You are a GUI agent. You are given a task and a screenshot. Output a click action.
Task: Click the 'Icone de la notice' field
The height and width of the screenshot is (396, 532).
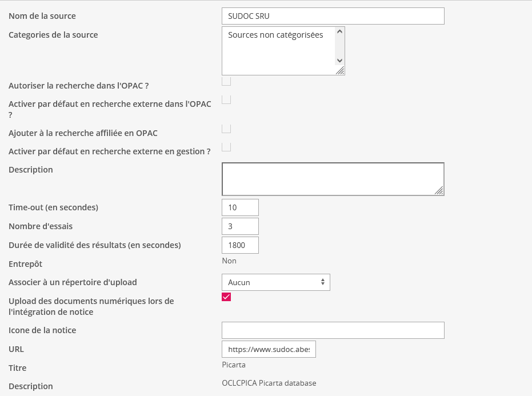[x=333, y=330]
